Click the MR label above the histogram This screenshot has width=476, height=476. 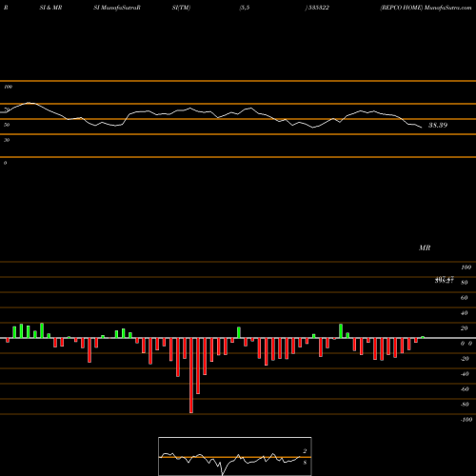pos(425,248)
